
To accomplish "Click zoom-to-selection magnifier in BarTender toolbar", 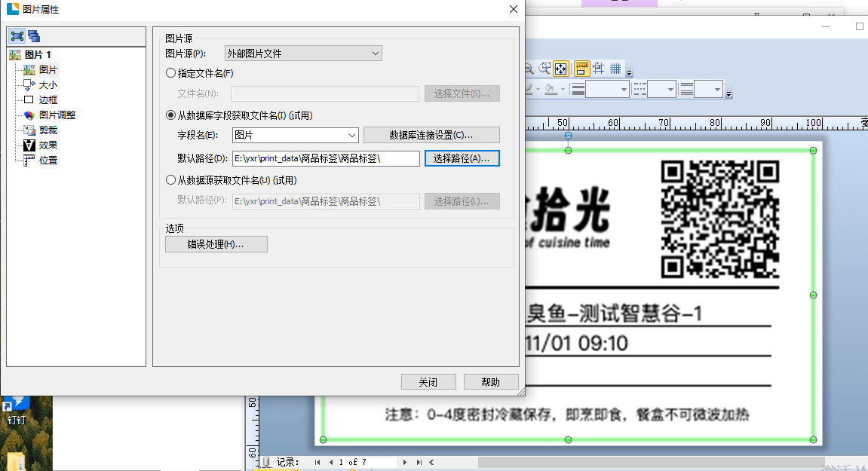I will click(x=544, y=68).
